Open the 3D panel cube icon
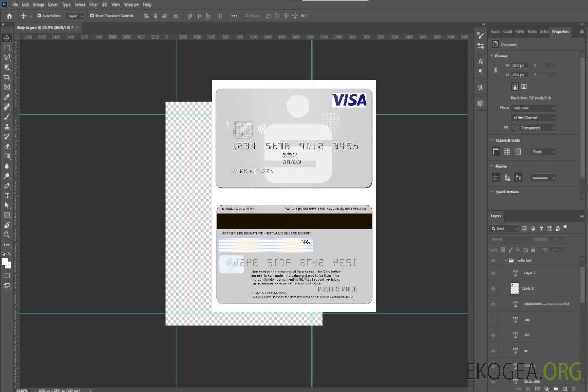This screenshot has width=588, height=392. [480, 103]
